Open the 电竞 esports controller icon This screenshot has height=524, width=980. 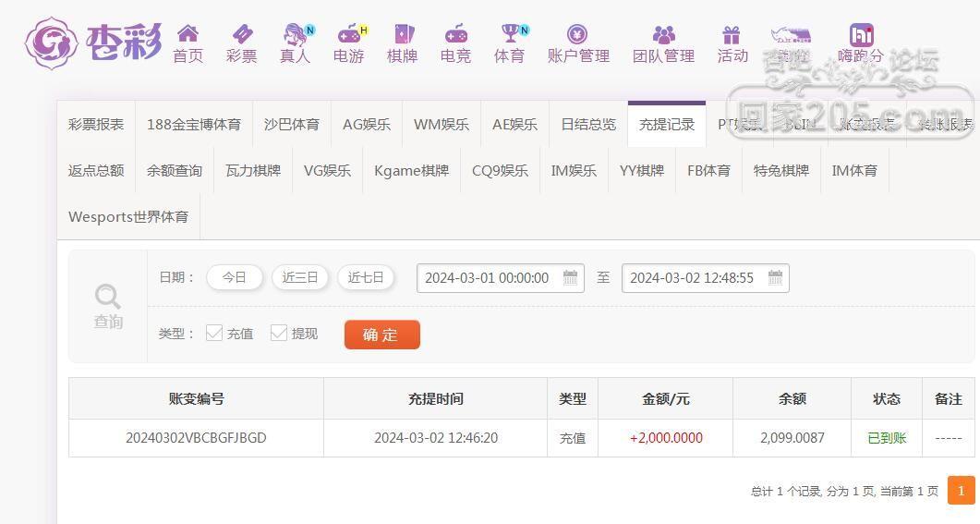pos(455,33)
